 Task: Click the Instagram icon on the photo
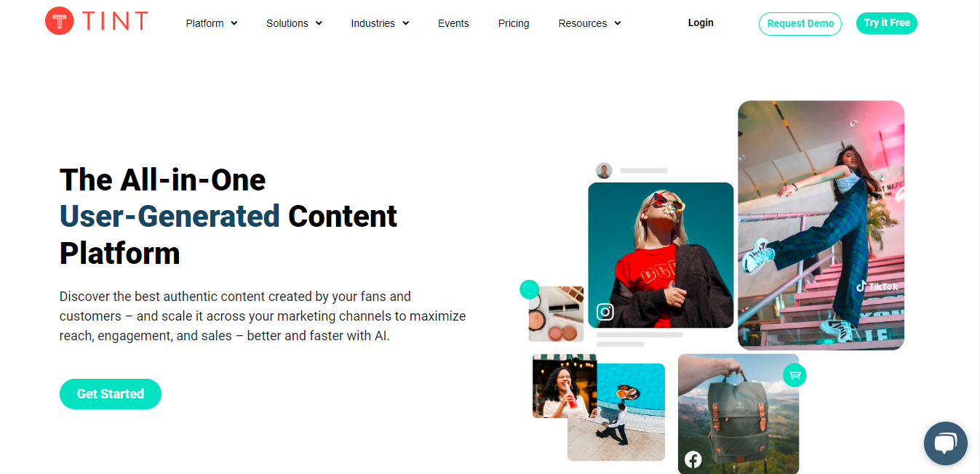pyautogui.click(x=605, y=312)
